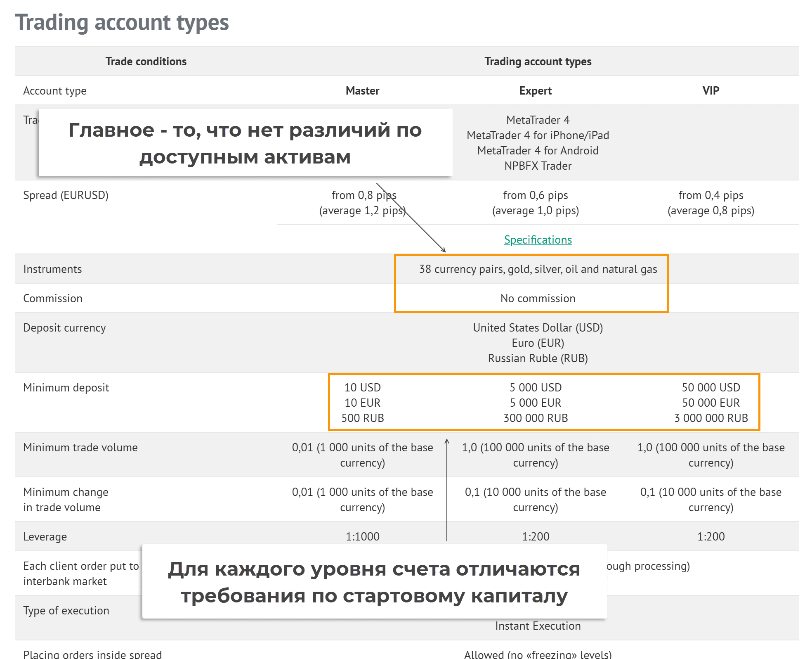
Task: Select the 1:1000 leverage value
Action: point(362,537)
